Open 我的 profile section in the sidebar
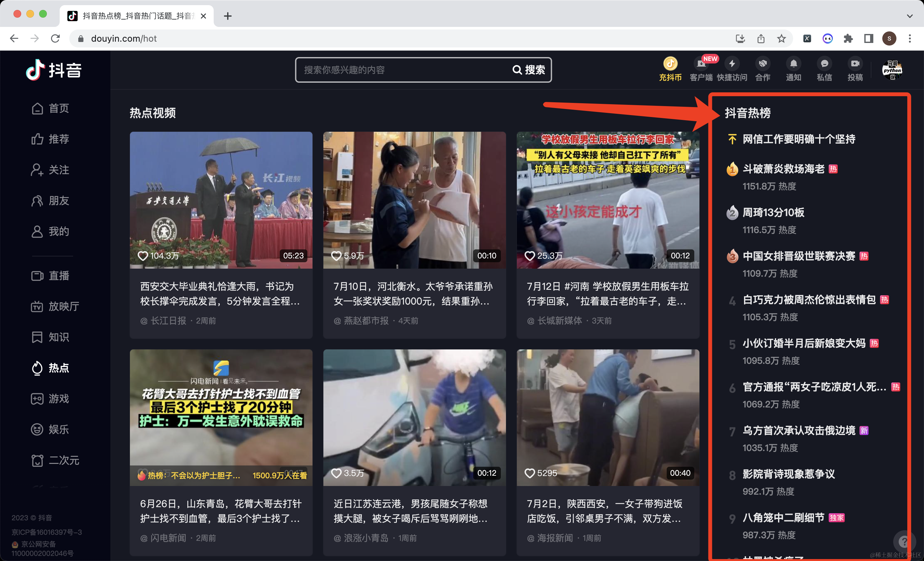Viewport: 924px width, 561px height. click(50, 231)
